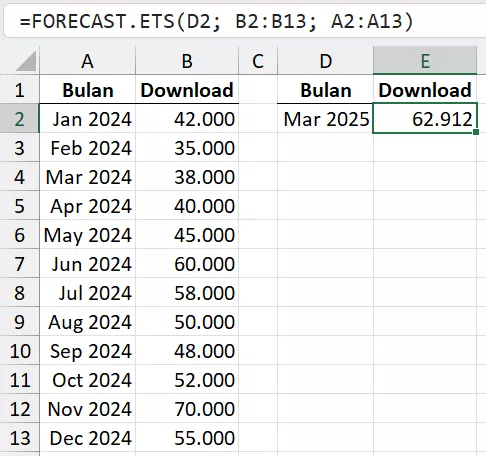486x456 pixels.
Task: Select row 12 header
Action: click(19, 409)
